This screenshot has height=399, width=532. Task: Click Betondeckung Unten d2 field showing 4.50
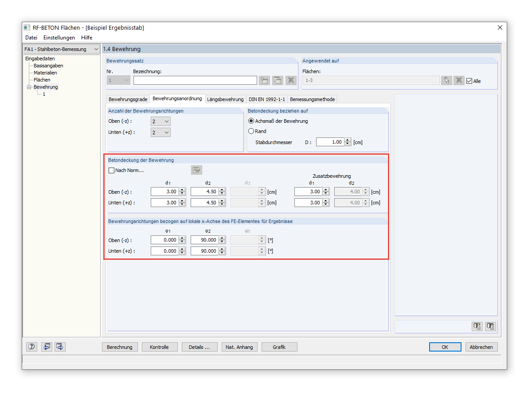[204, 203]
